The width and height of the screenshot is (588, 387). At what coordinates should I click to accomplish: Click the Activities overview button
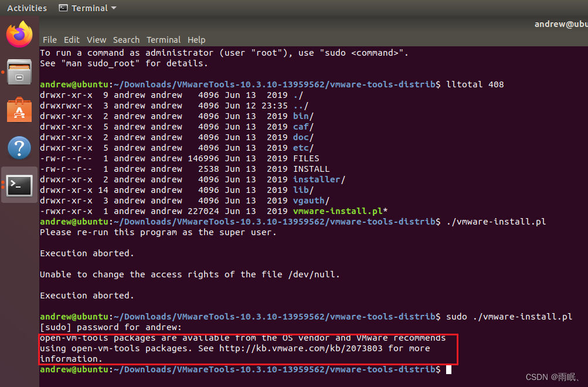(x=27, y=8)
